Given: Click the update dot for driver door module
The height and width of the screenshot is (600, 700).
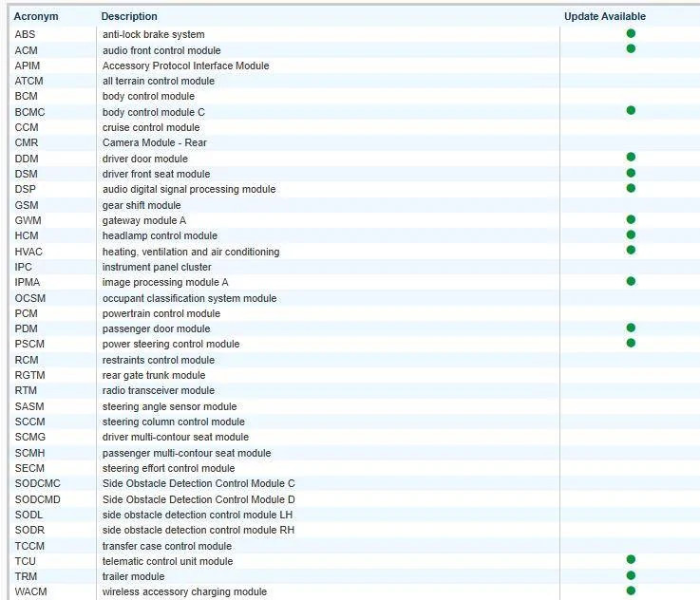Looking at the screenshot, I should pos(631,157).
